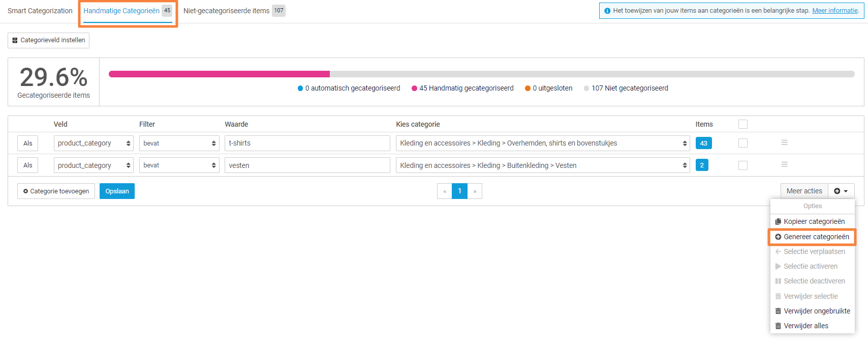This screenshot has height=343, width=868.
Task: Tick the select-all checkbox in header
Action: [x=742, y=124]
